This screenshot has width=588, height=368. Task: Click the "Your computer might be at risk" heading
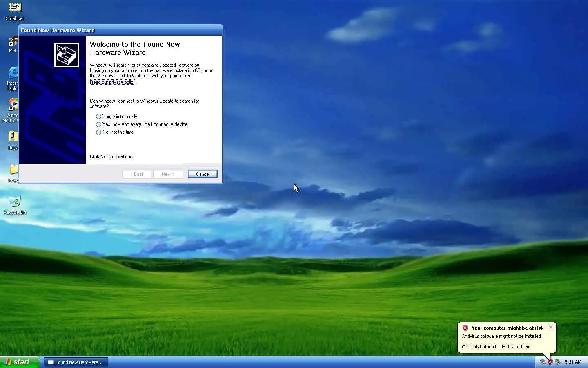[x=508, y=328]
